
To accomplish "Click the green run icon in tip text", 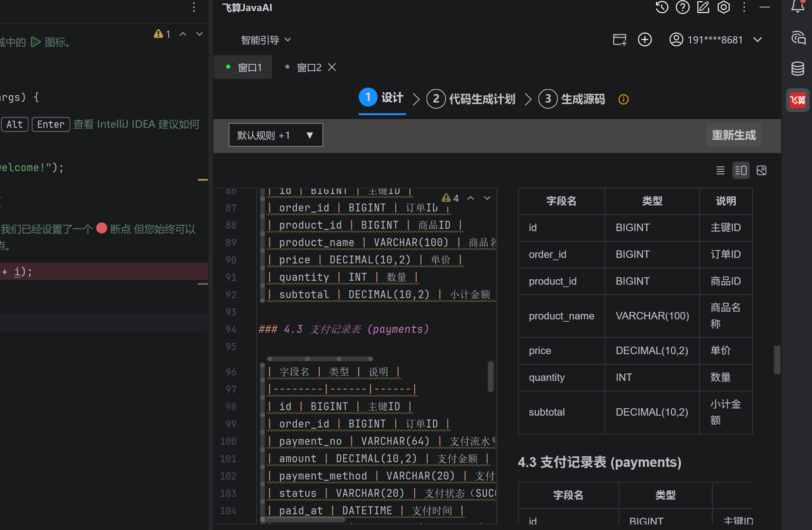I will point(36,42).
